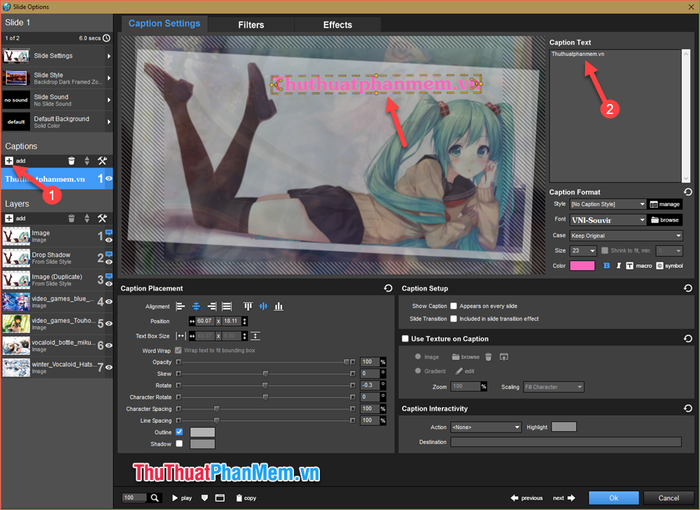This screenshot has width=700, height=510.
Task: Go to previous slide
Action: click(526, 497)
